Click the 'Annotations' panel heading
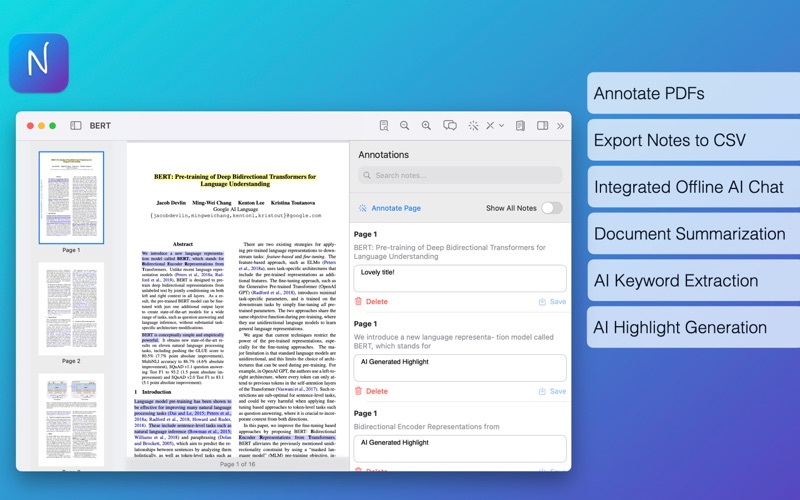This screenshot has width=800, height=500. [x=383, y=155]
